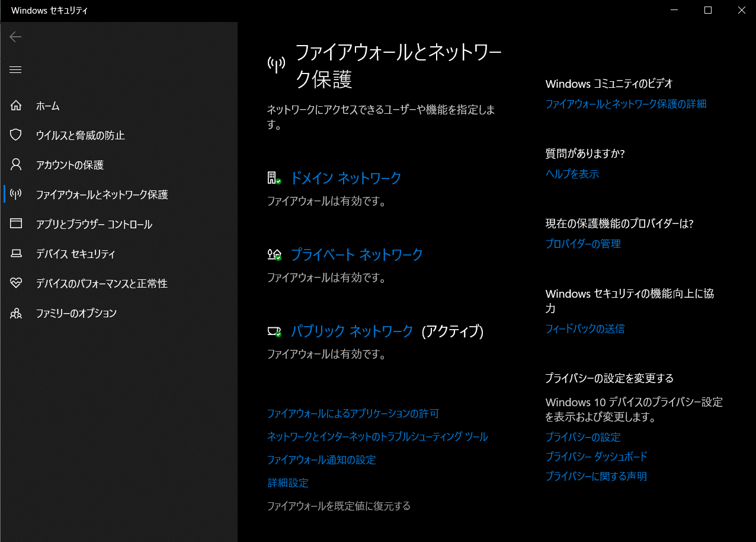The width and height of the screenshot is (756, 542).
Task: Open プライバシー ダッシュボード link
Action: (597, 456)
